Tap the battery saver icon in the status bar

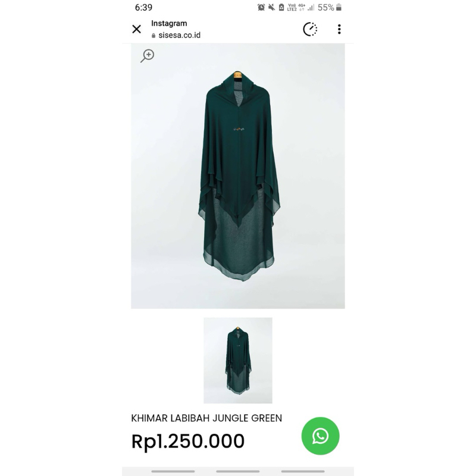point(282,7)
